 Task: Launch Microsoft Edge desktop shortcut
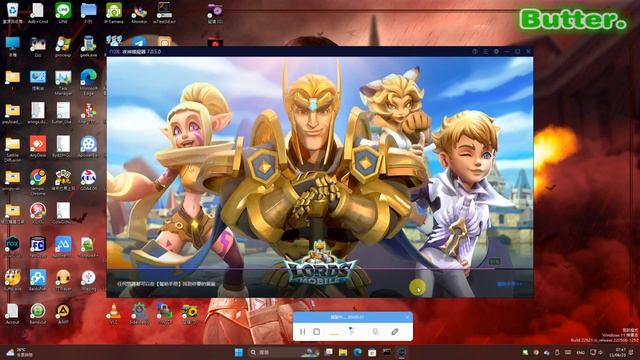click(x=89, y=82)
